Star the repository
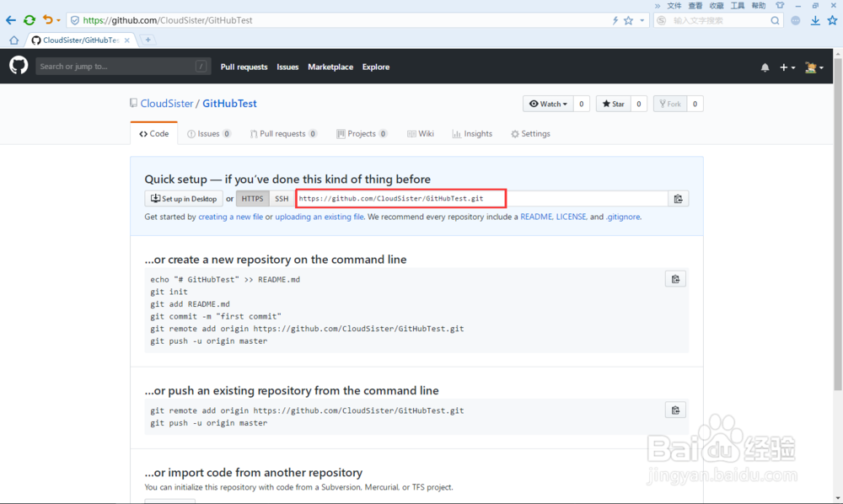The height and width of the screenshot is (504, 843). [614, 104]
